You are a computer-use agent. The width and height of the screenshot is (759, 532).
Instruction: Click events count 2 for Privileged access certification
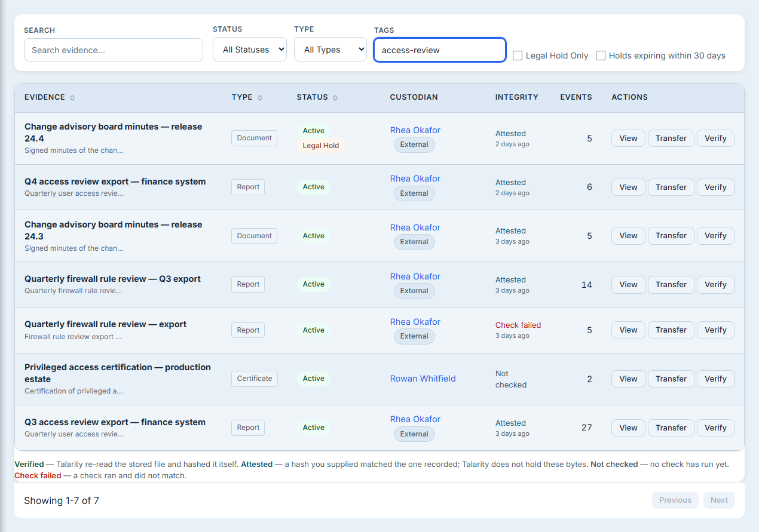coord(589,379)
